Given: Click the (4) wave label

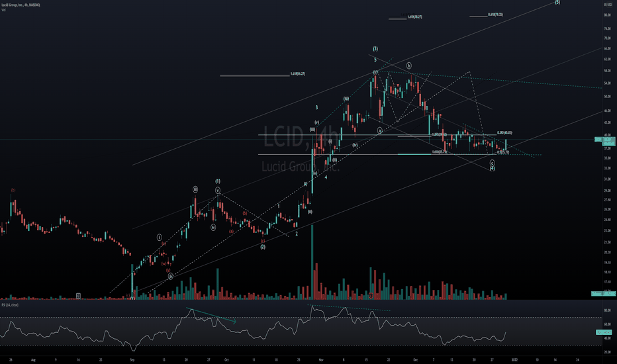Looking at the screenshot, I should (x=493, y=168).
